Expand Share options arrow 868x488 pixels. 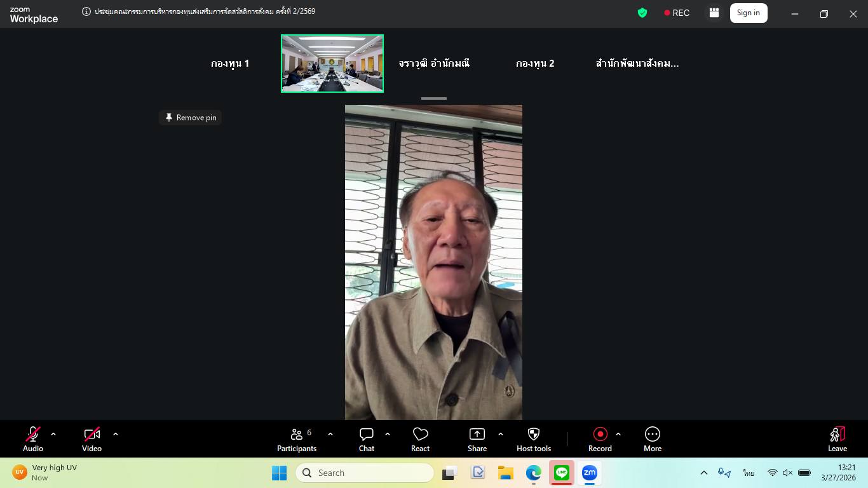click(501, 435)
